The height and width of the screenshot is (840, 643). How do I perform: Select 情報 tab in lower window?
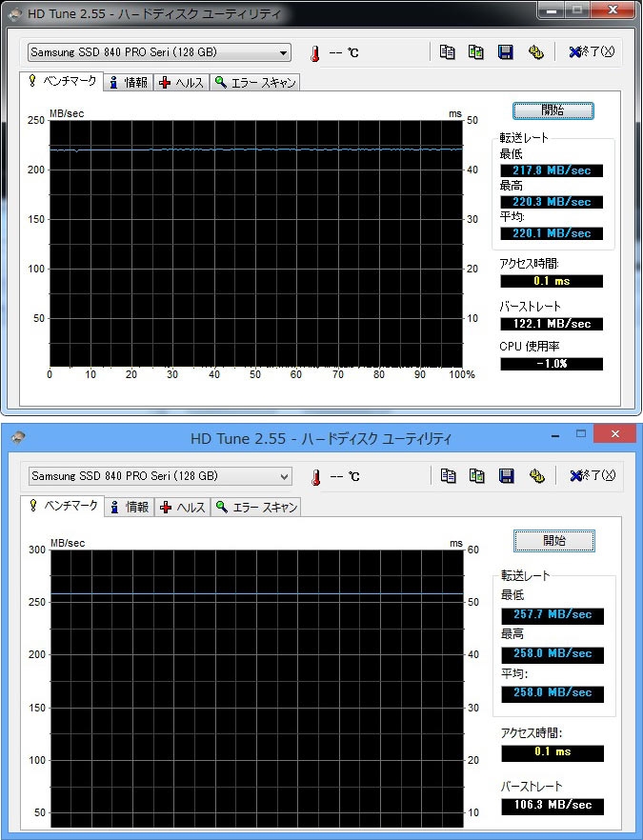click(x=130, y=507)
